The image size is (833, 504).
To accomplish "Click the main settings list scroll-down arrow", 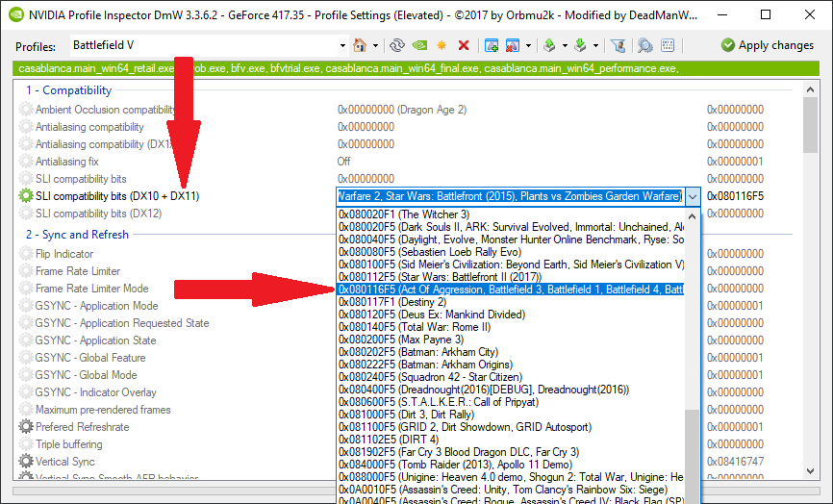I will tap(810, 471).
